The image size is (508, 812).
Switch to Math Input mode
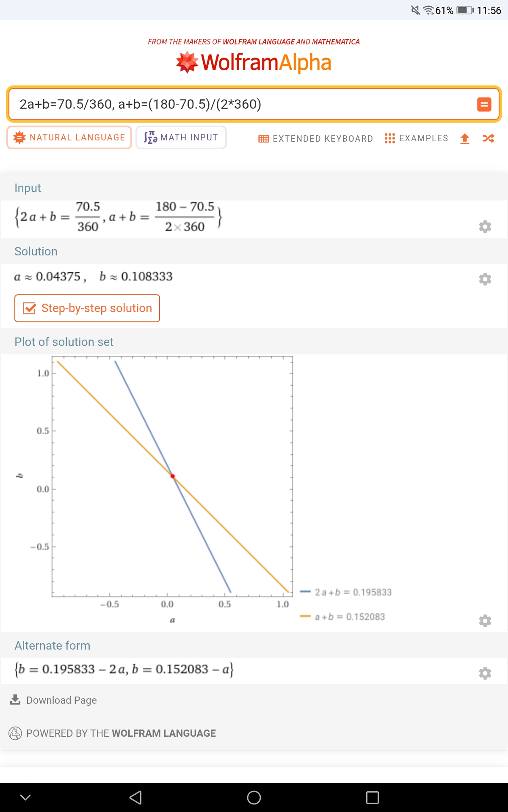point(181,137)
